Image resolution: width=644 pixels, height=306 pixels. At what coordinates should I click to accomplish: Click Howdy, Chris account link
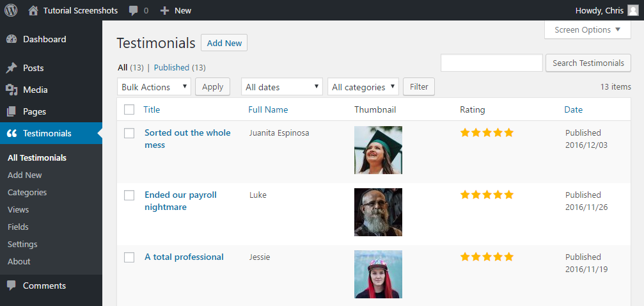599,11
